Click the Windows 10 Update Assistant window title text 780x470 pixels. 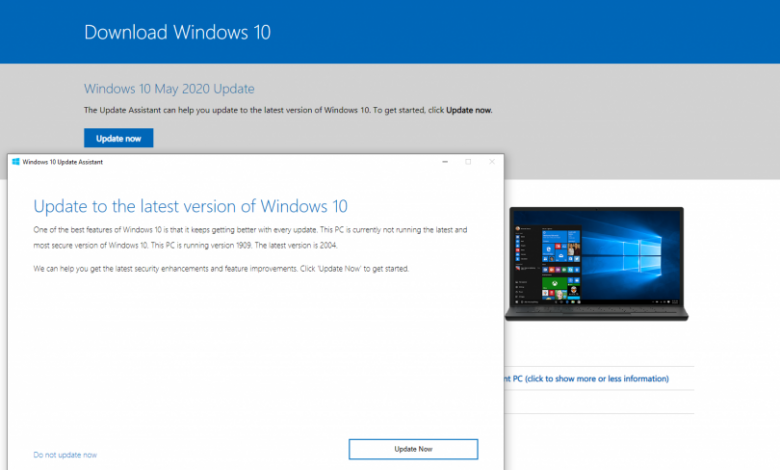point(63,162)
